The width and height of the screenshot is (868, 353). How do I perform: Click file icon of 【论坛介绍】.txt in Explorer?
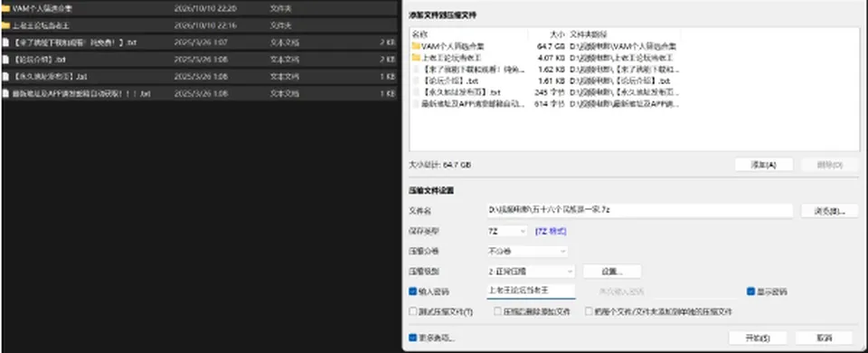[5, 60]
